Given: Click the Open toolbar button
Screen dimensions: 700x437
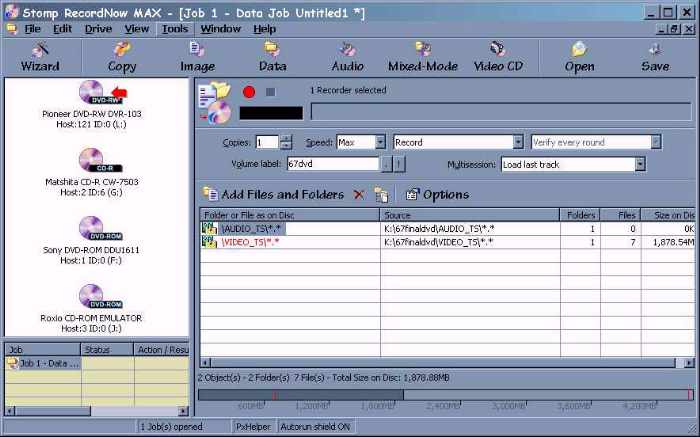Looking at the screenshot, I should [x=579, y=57].
